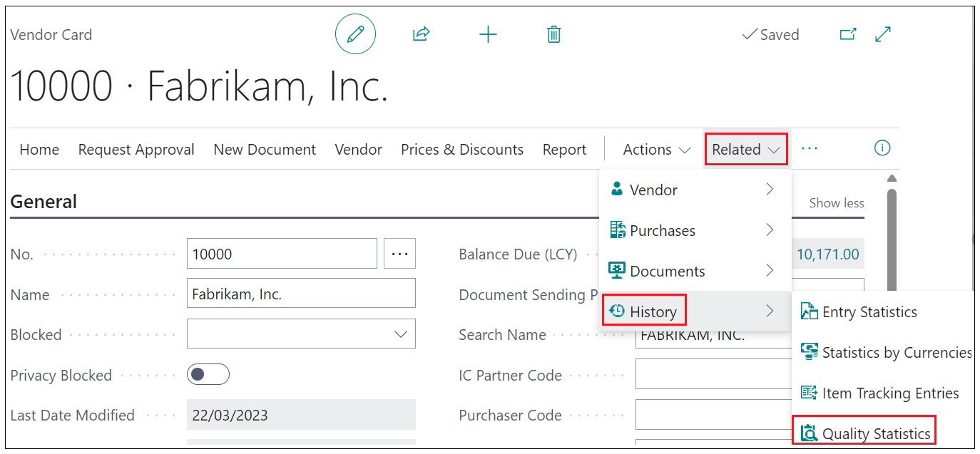The height and width of the screenshot is (454, 980).
Task: Open card in new window icon
Action: pyautogui.click(x=847, y=34)
